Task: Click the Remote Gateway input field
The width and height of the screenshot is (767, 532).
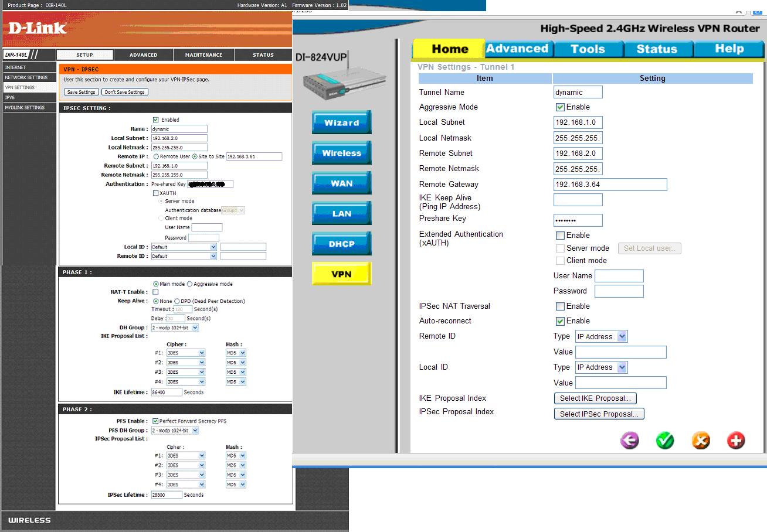Action: coord(610,185)
